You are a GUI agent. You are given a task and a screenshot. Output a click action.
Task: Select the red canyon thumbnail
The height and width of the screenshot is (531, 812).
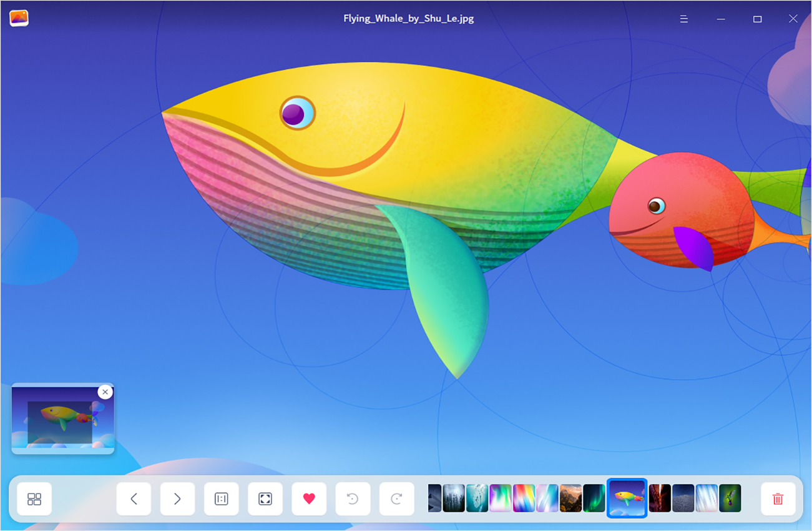point(660,499)
